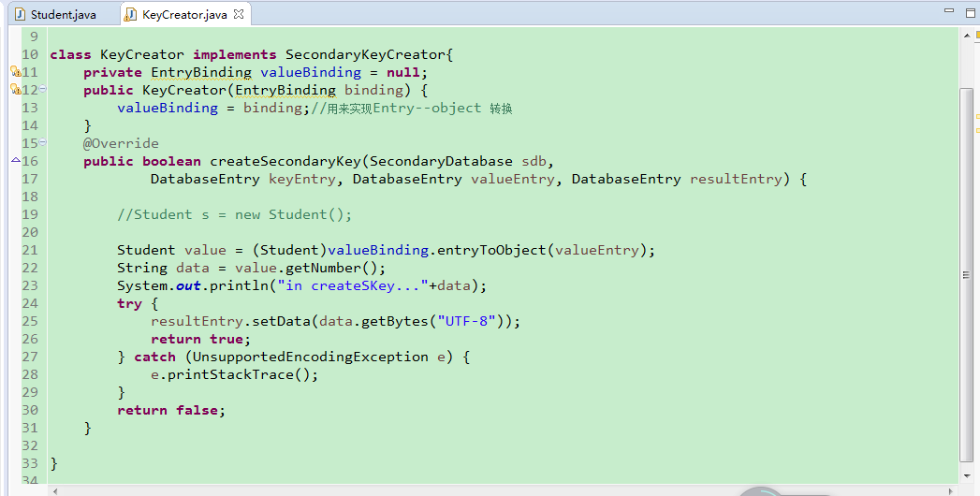The width and height of the screenshot is (980, 496).
Task: Click the keyEntry parameter on line 17
Action: click(302, 180)
